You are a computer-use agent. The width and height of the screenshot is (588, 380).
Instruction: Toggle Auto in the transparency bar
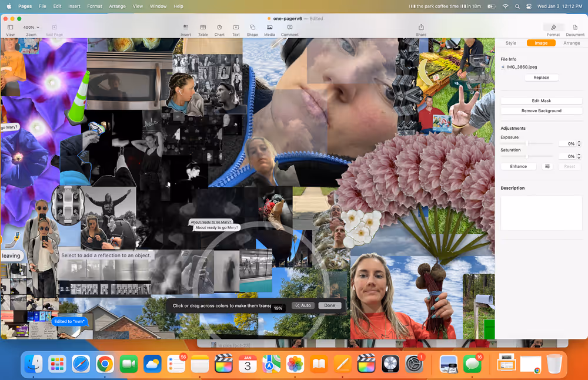(x=303, y=305)
